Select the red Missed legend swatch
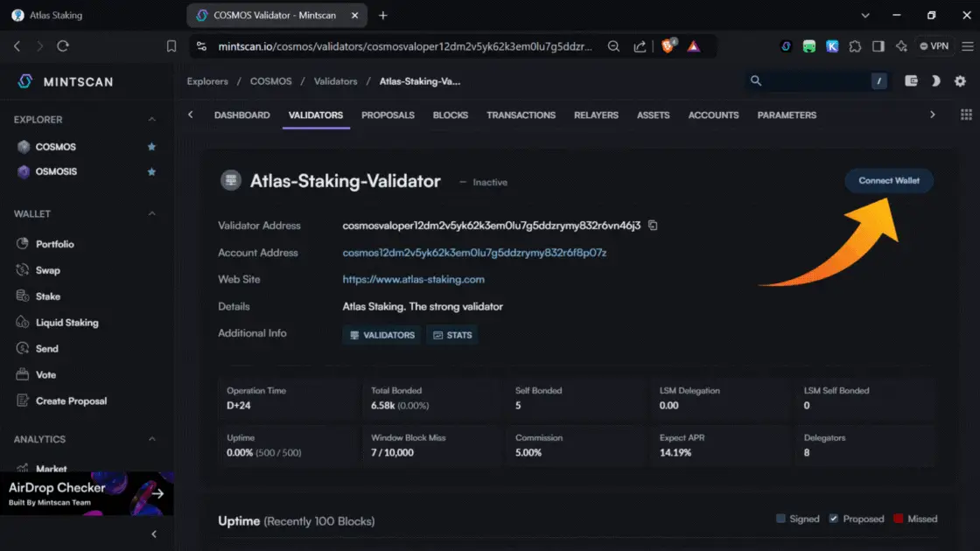This screenshot has height=551, width=980. [898, 519]
